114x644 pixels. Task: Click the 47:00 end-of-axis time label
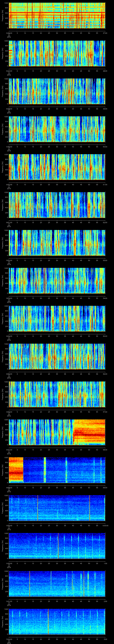pyautogui.click(x=105, y=33)
